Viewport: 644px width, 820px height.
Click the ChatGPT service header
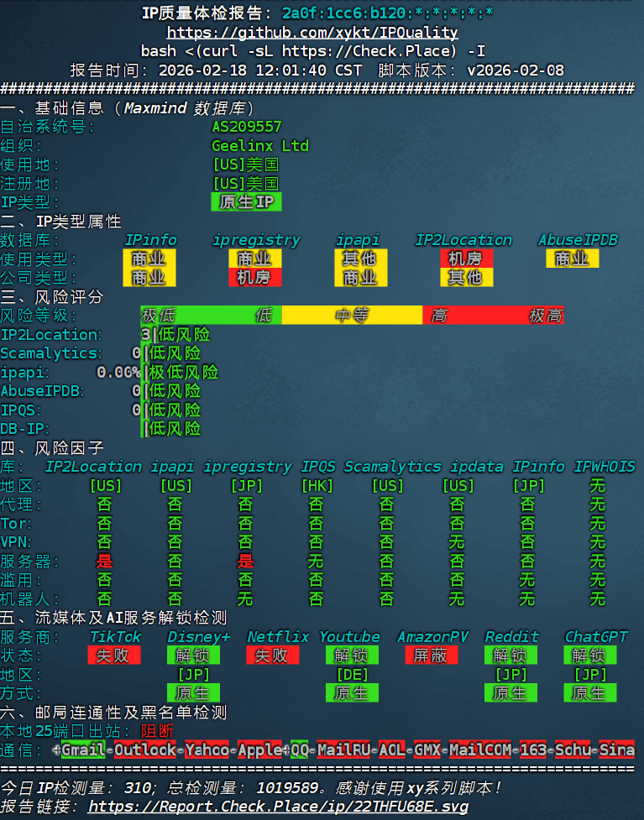(596, 636)
